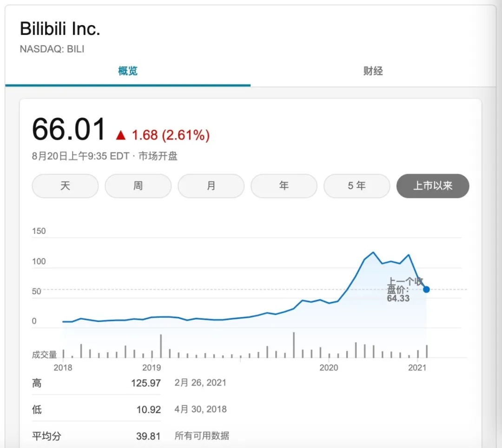
Task: Click the 2020 label on chart axis
Action: tap(329, 368)
